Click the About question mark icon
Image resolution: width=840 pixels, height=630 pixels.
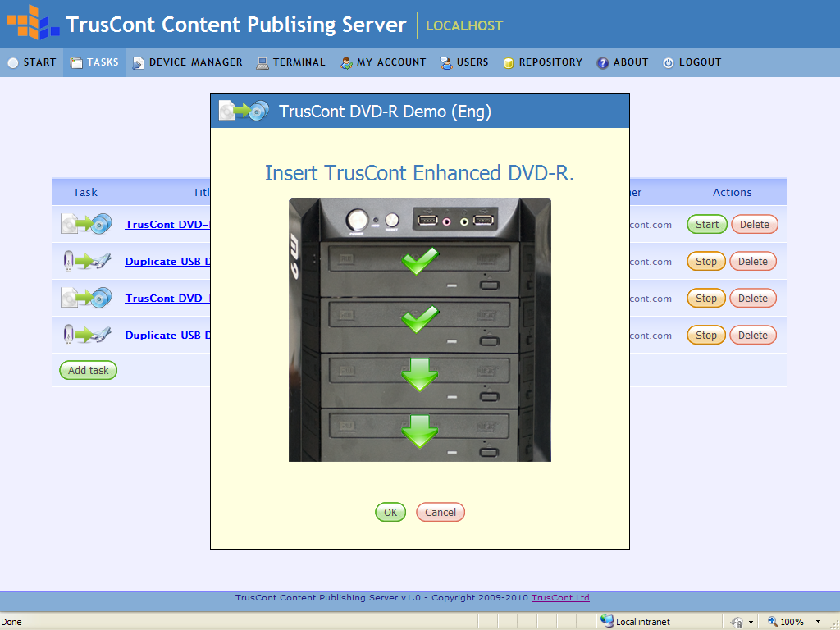point(603,63)
